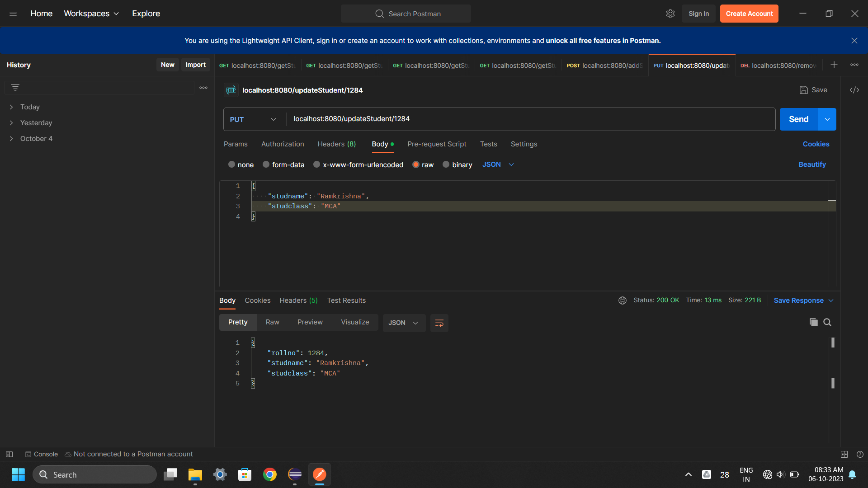Click the settings gear in header
Image resolution: width=868 pixels, height=488 pixels.
[670, 14]
